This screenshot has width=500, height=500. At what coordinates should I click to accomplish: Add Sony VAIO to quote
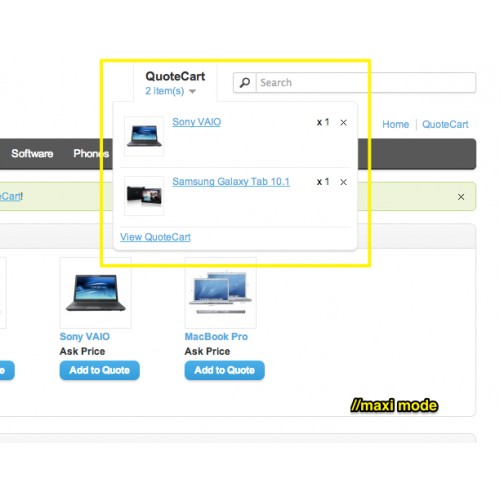(x=100, y=370)
